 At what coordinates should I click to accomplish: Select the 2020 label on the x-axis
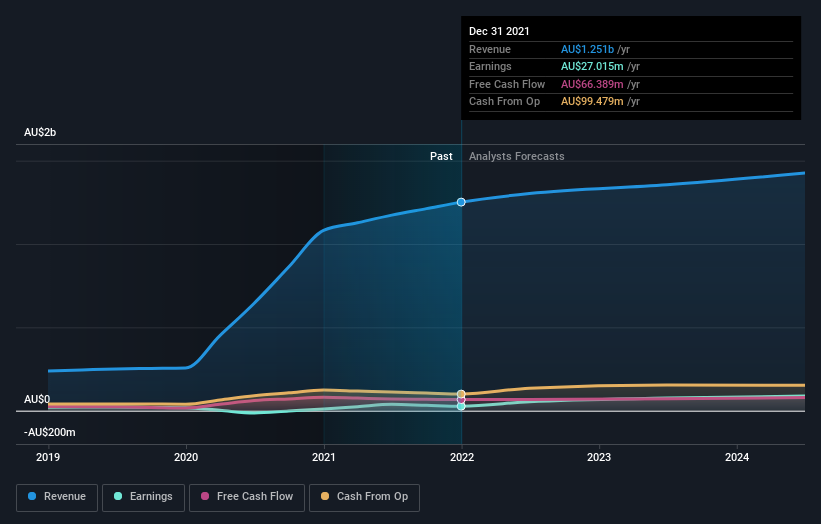pyautogui.click(x=186, y=458)
